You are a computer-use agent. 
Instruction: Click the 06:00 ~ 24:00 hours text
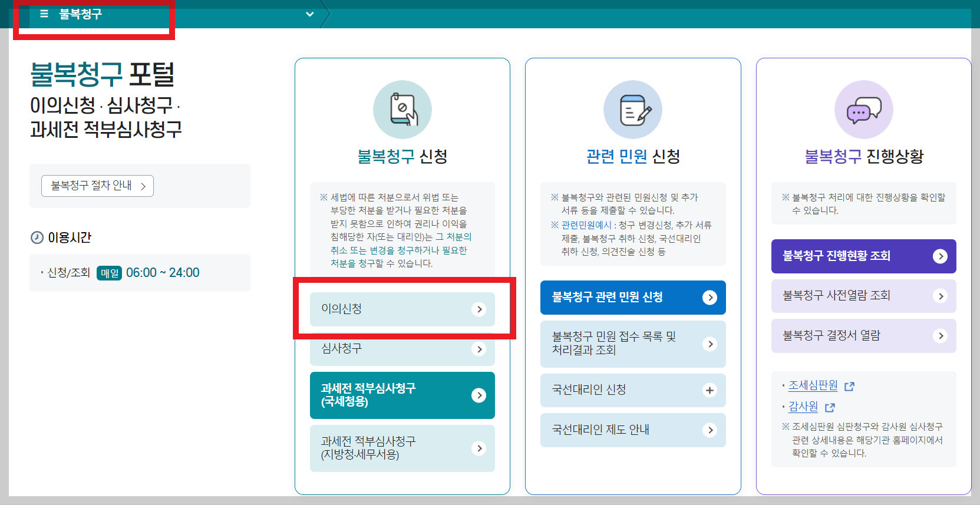[163, 273]
